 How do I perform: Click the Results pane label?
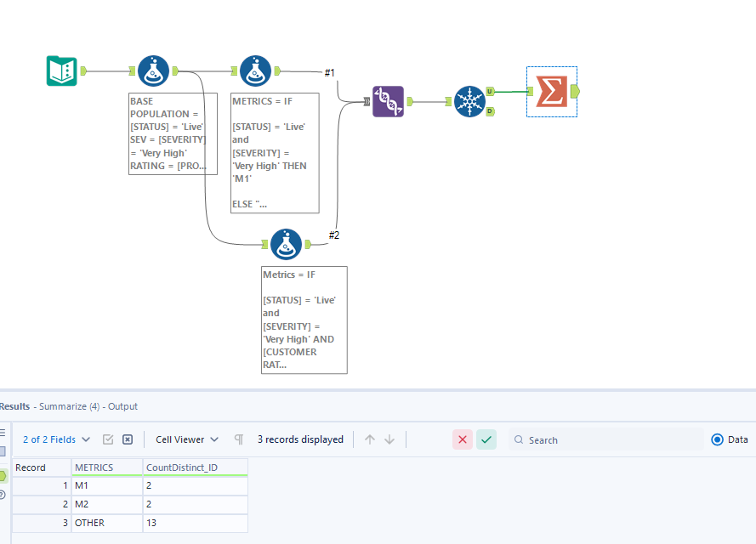[14, 406]
